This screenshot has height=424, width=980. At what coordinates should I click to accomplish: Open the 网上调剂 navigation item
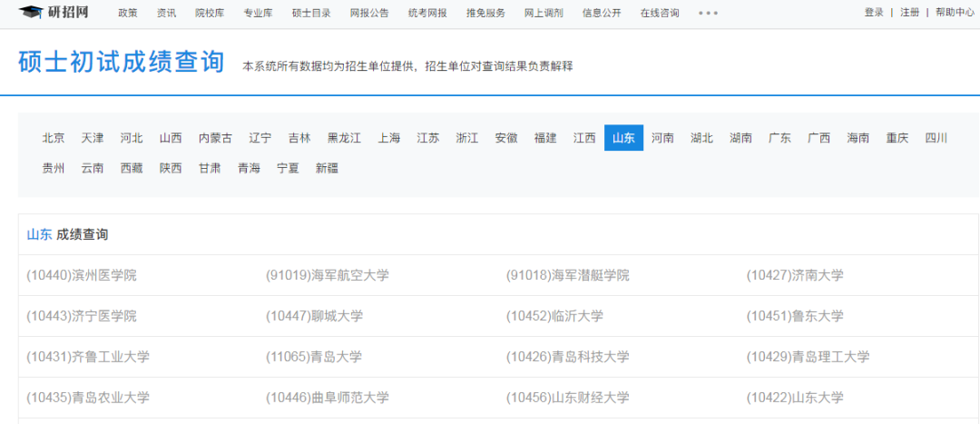[543, 13]
